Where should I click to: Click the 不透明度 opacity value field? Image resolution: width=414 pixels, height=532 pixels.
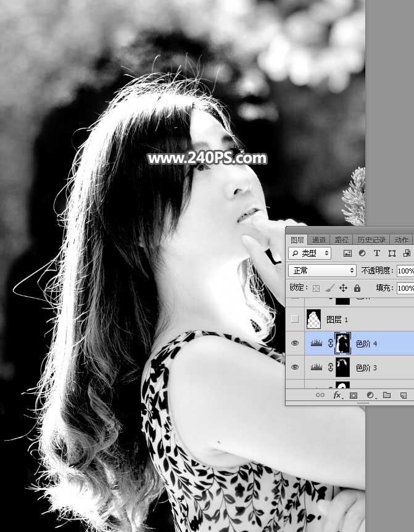(405, 270)
